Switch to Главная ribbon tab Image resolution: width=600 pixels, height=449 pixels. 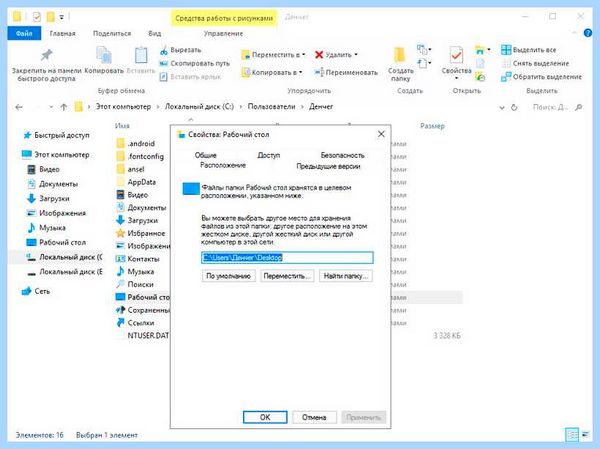(62, 34)
